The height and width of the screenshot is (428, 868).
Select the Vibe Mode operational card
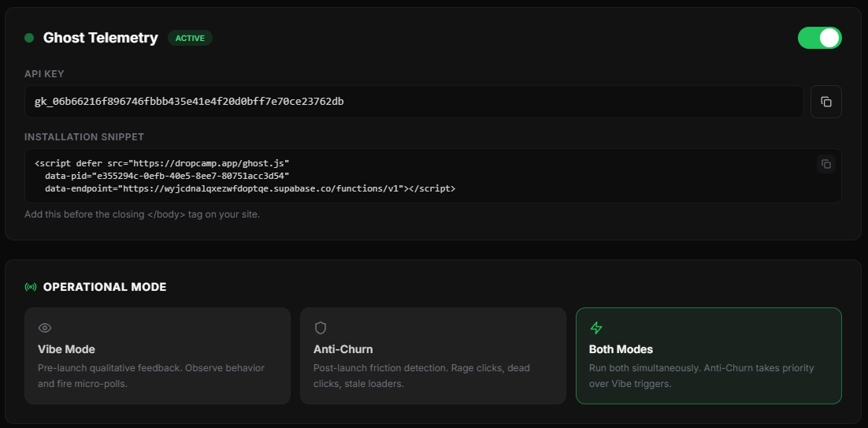(158, 356)
